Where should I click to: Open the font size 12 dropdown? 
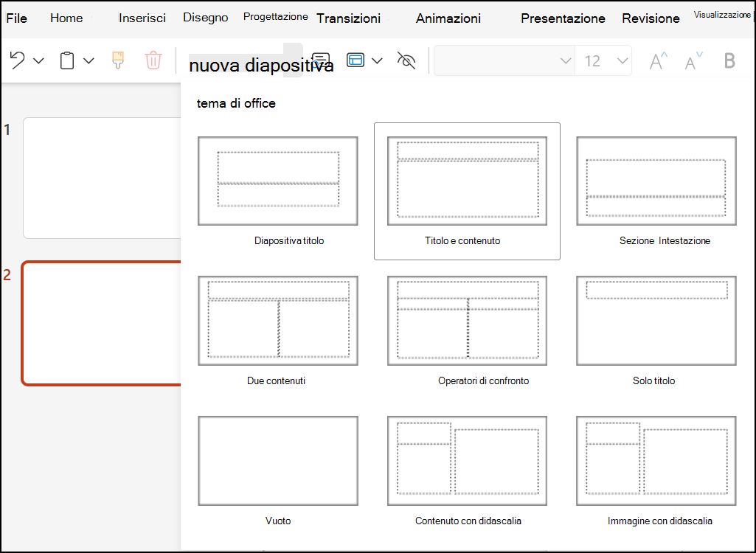pyautogui.click(x=623, y=60)
